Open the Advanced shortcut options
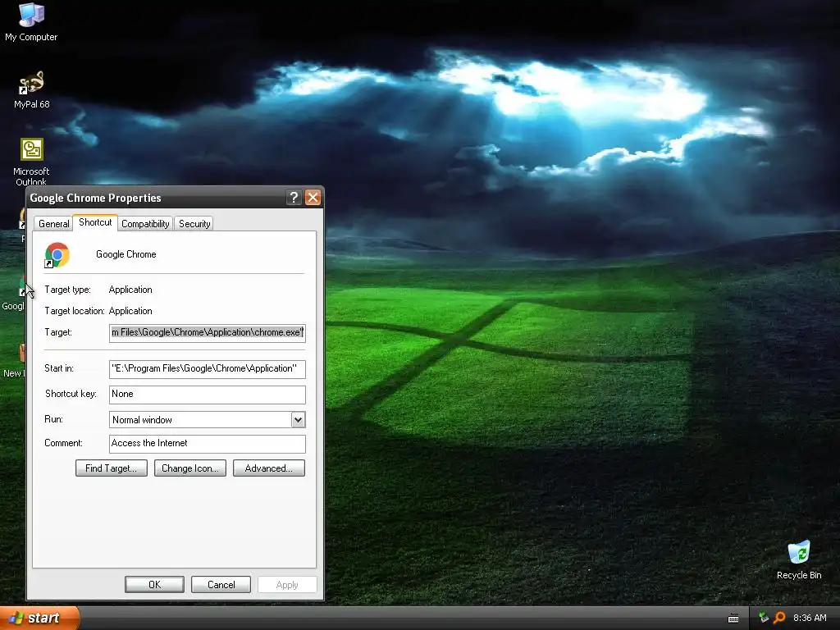Image resolution: width=840 pixels, height=630 pixels. [269, 468]
